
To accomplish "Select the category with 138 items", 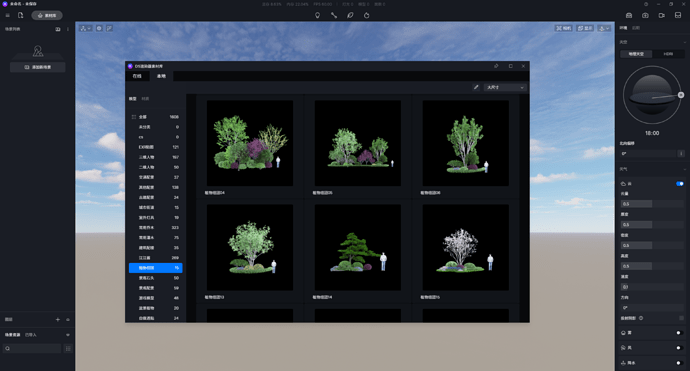I will (x=155, y=187).
